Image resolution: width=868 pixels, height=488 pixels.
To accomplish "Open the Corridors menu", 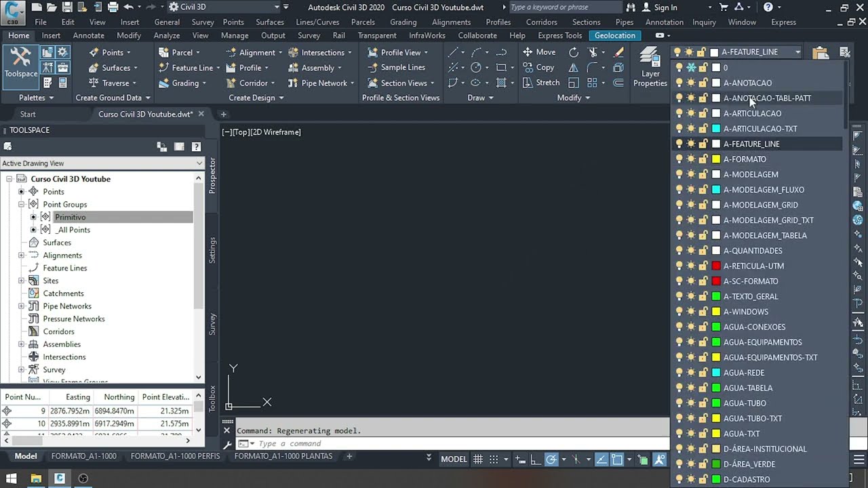I will click(x=541, y=22).
